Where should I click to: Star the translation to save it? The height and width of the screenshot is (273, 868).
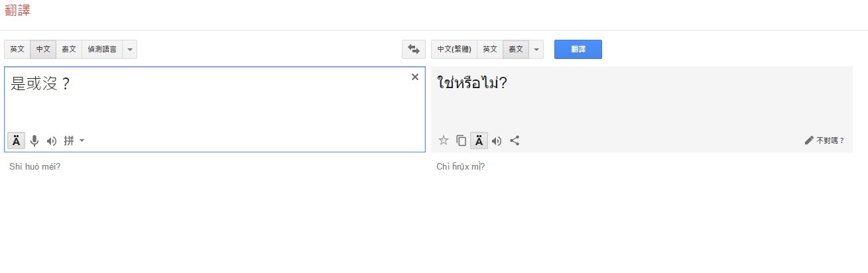tap(444, 140)
